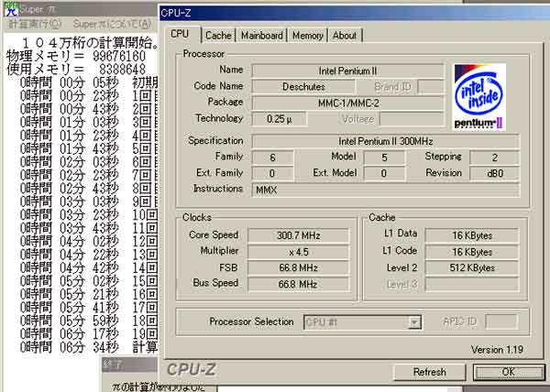Click the Instructions value MMX
Viewport: 550px width, 392px height.
point(386,190)
